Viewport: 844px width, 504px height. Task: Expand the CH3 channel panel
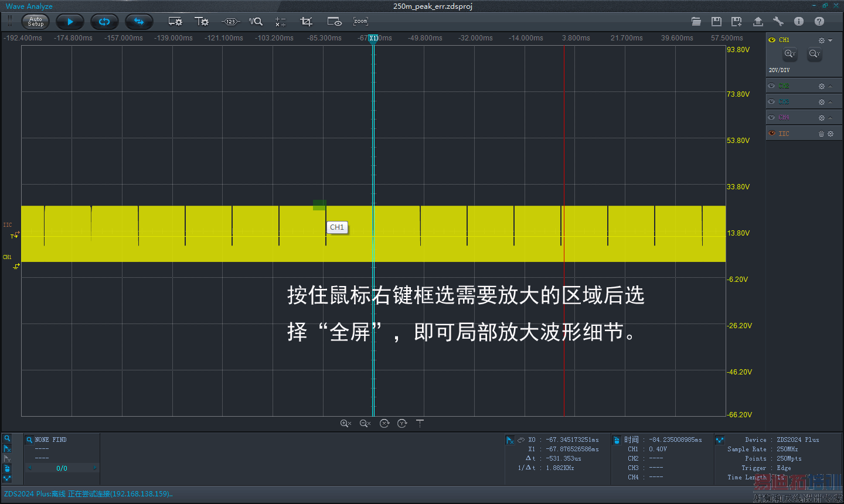[x=831, y=102]
